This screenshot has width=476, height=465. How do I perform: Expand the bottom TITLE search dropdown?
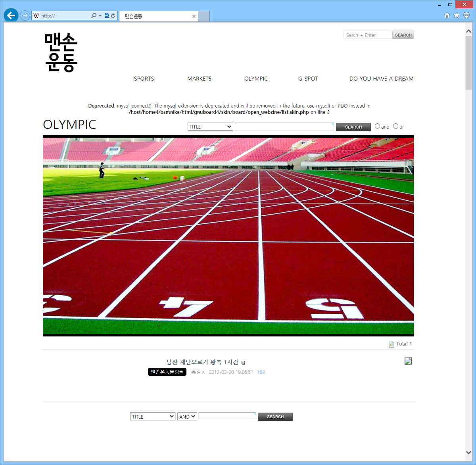(153, 417)
